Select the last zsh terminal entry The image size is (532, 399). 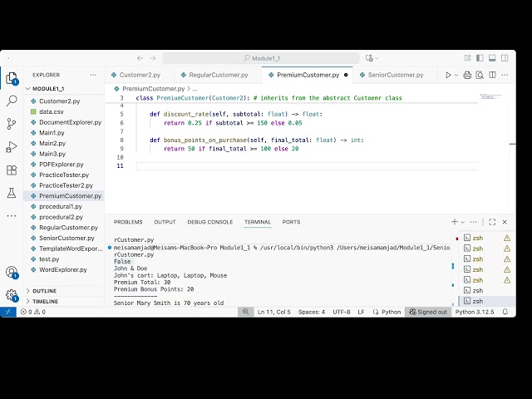point(487,301)
